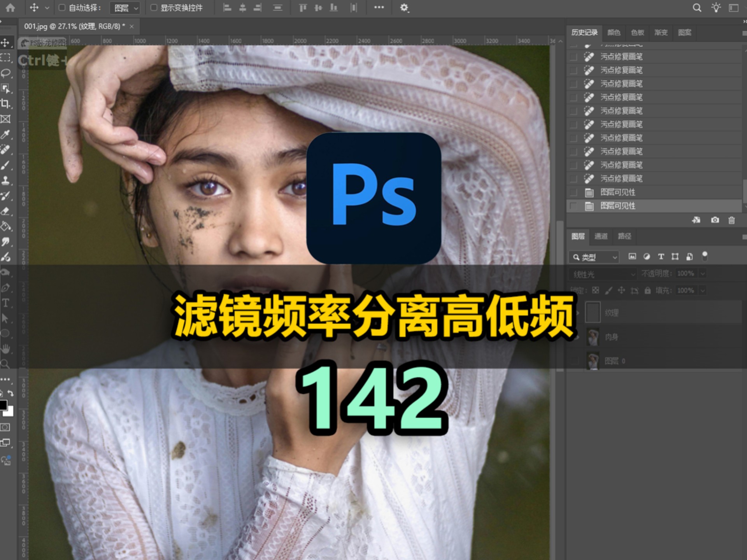Open the Discover lightbulb icon
Viewport: 747px width, 560px height.
(x=716, y=8)
